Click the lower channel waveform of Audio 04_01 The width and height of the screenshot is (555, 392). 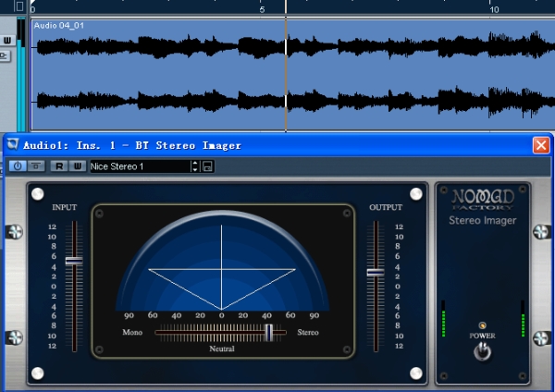coord(294,101)
